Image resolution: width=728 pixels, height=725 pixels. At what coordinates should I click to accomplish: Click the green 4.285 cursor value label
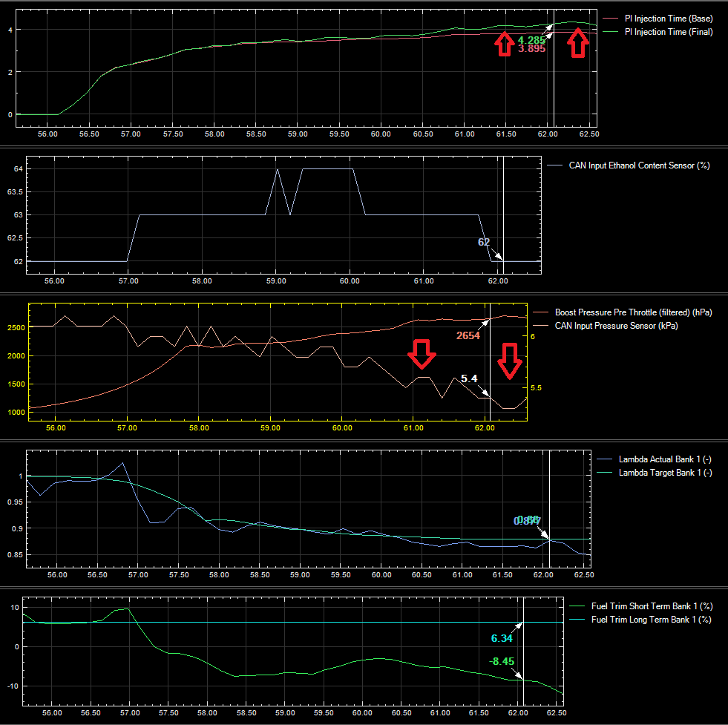coord(531,39)
